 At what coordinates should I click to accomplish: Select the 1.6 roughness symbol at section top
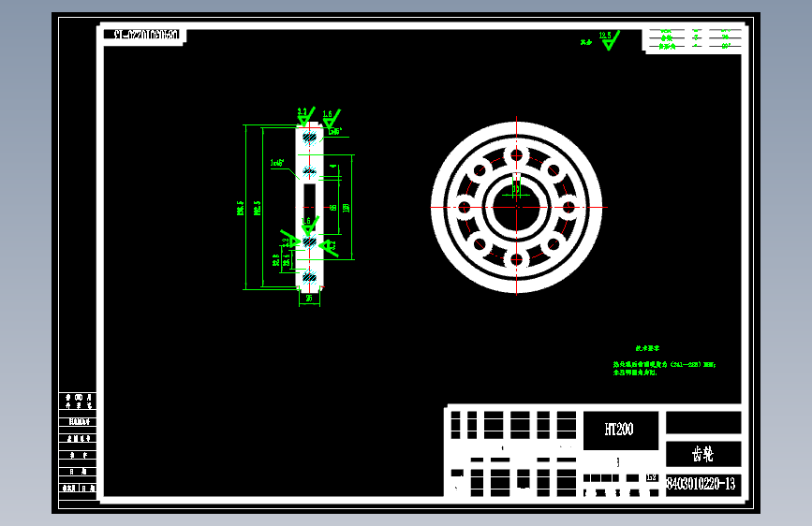[x=332, y=119]
